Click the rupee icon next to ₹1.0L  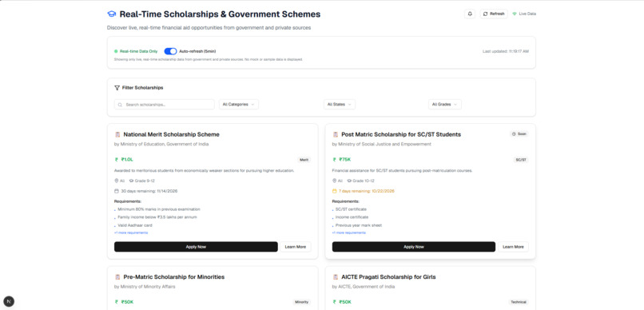tap(117, 160)
